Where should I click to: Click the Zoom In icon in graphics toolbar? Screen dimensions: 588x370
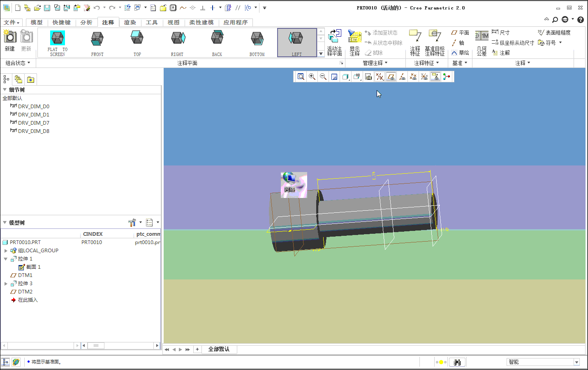click(x=312, y=77)
